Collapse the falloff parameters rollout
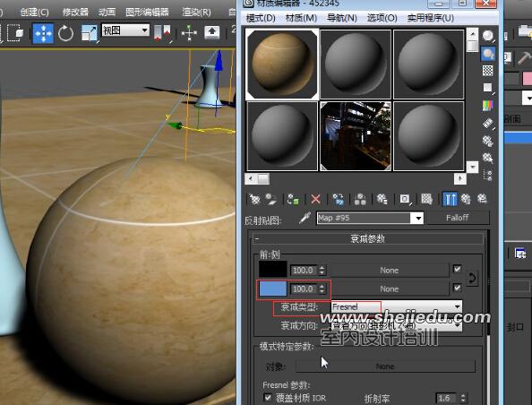This screenshot has height=405, width=532. pos(368,239)
